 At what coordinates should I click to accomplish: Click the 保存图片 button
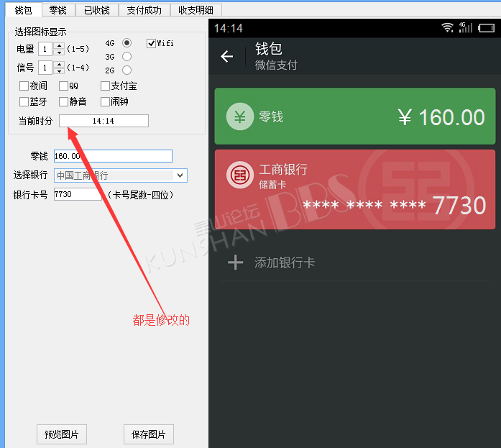tap(149, 434)
